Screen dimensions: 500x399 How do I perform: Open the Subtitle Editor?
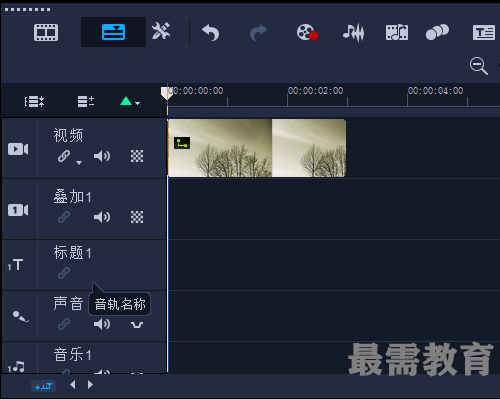(x=484, y=33)
